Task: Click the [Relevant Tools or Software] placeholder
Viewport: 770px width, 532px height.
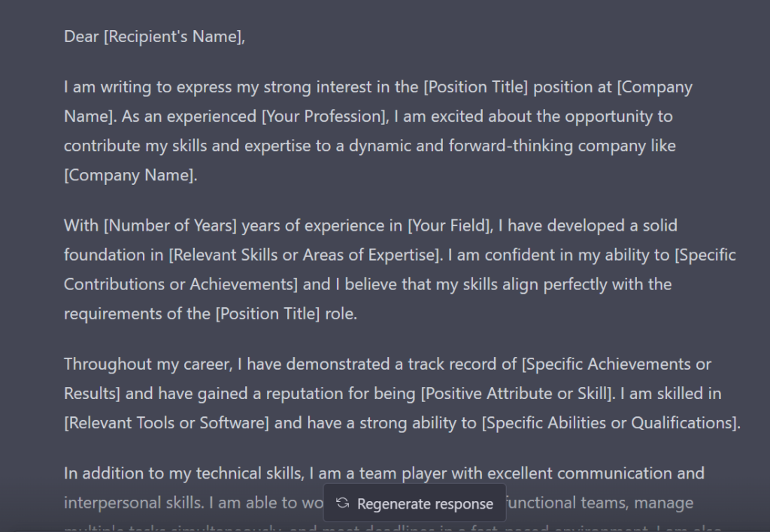Action: (x=166, y=422)
